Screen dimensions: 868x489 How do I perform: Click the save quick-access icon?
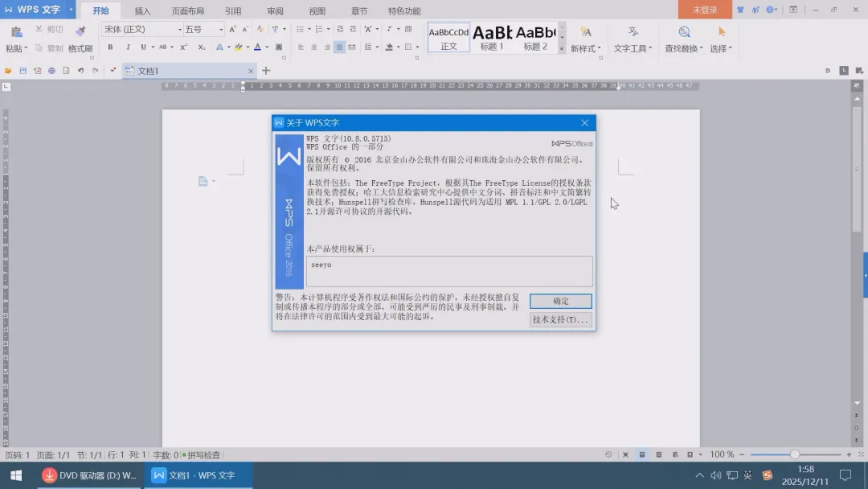pos(23,71)
